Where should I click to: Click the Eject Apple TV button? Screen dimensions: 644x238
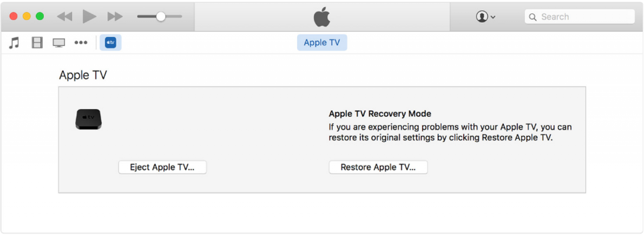coord(162,167)
